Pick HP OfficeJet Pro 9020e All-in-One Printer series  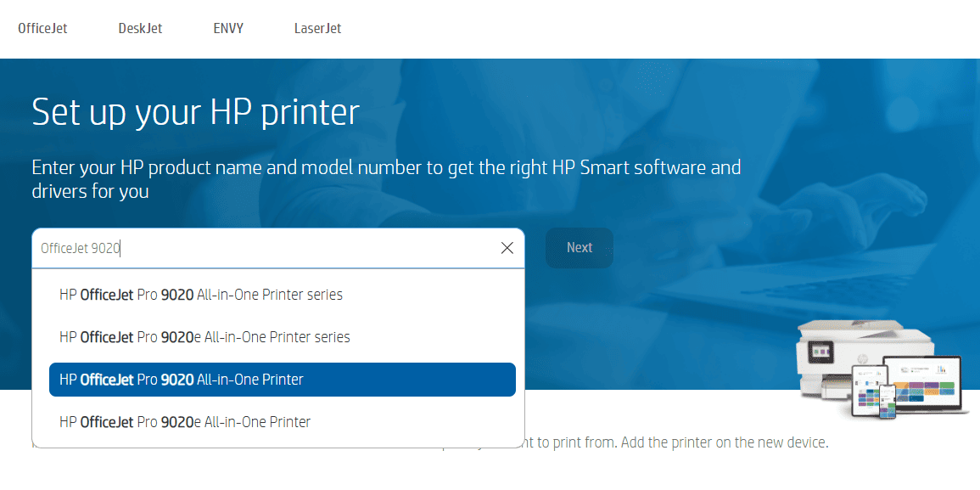click(x=204, y=337)
